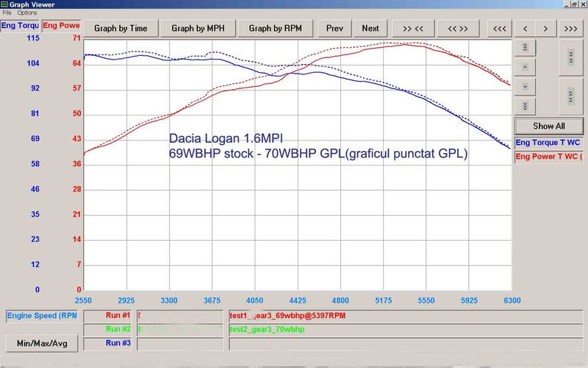Switch to Graph by Time
Image resolution: width=588 pixels, height=368 pixels.
pos(121,29)
